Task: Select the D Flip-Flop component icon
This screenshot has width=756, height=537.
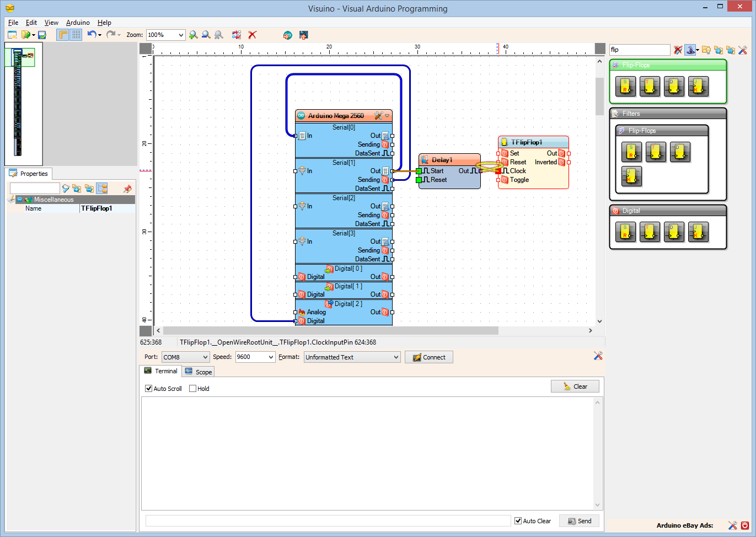Action: (x=674, y=87)
